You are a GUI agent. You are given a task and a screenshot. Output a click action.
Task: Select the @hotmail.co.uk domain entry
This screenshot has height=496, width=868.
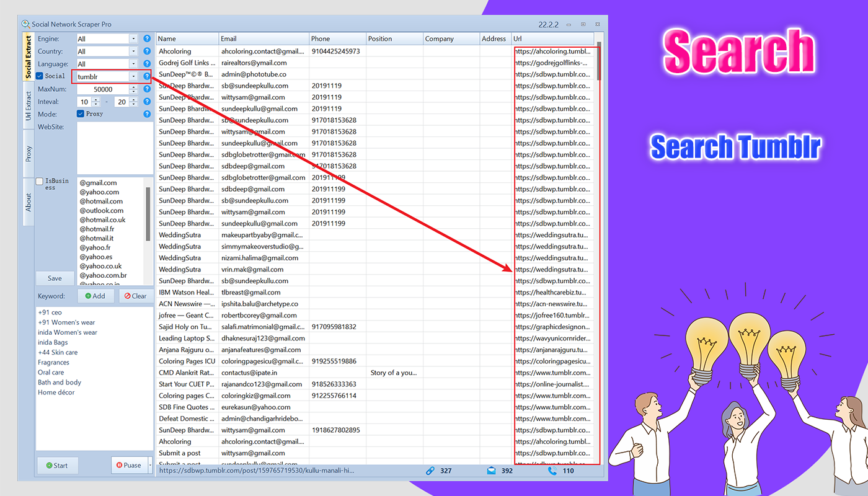(x=102, y=219)
